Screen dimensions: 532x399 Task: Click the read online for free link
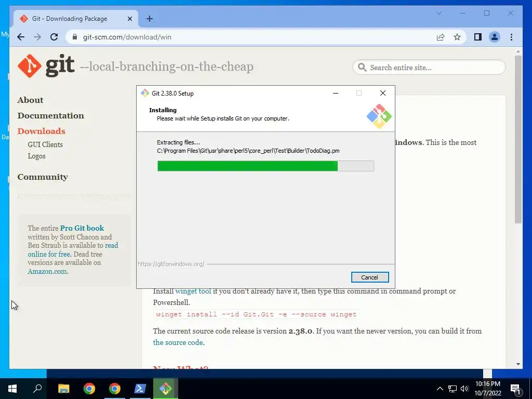pos(73,250)
